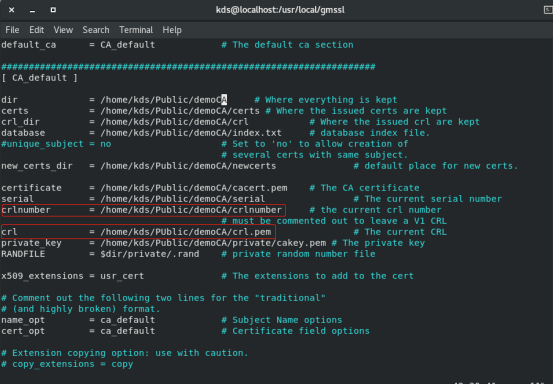Viewport: 554px width, 385px height.
Task: Open the View menu
Action: pos(63,30)
